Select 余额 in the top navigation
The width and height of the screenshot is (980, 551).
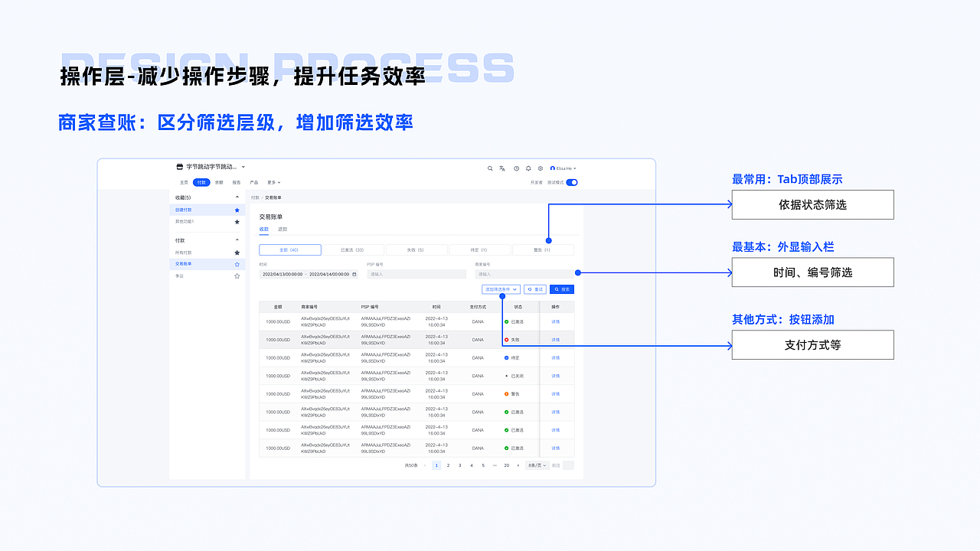219,183
